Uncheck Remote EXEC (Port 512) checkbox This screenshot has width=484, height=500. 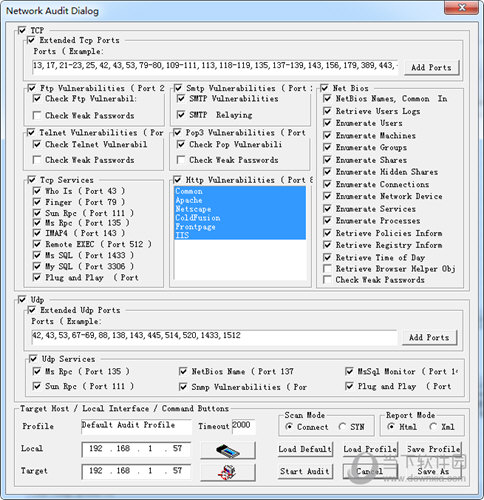[x=37, y=244]
